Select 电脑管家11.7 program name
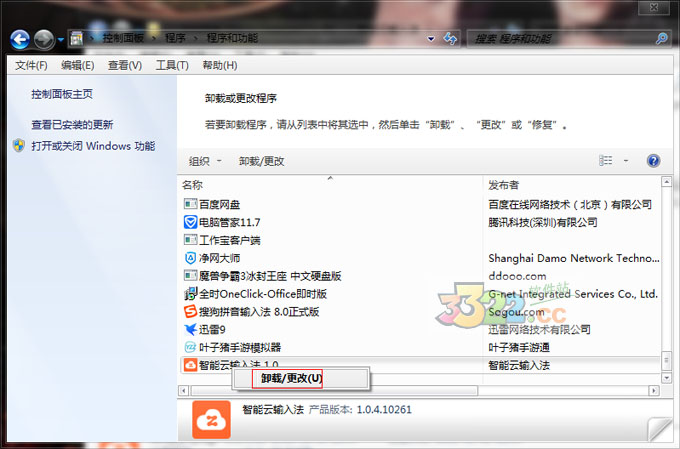Screen dimensions: 680x449 click(229, 223)
